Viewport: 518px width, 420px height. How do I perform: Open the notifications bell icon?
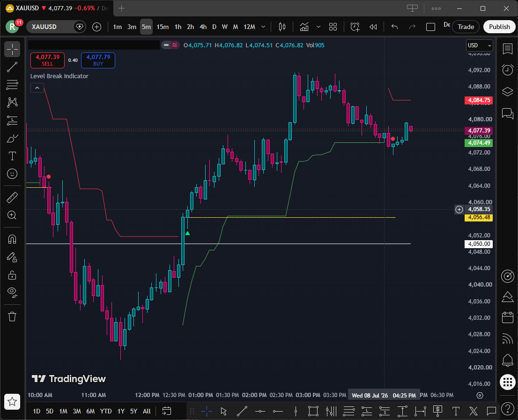(x=507, y=360)
